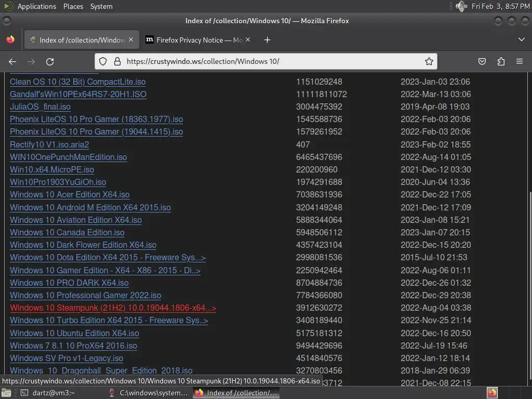Open the extensions puzzle icon

501,61
